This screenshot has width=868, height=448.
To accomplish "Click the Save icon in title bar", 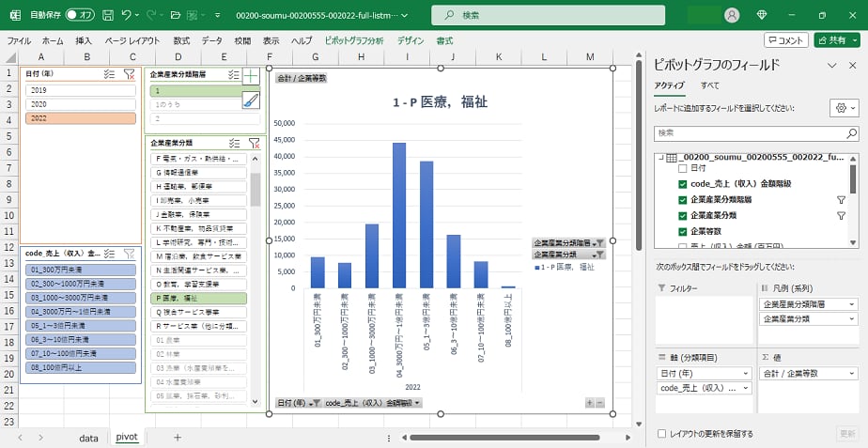I will tap(108, 15).
